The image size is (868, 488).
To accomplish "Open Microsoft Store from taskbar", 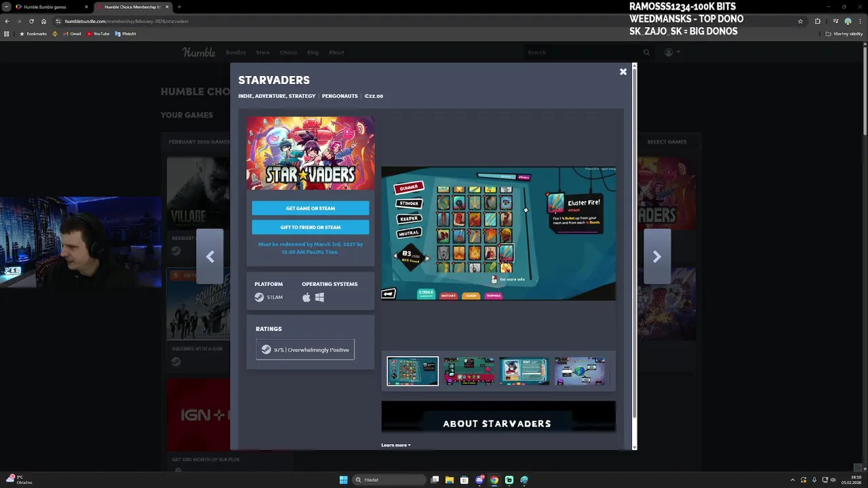I will click(465, 480).
